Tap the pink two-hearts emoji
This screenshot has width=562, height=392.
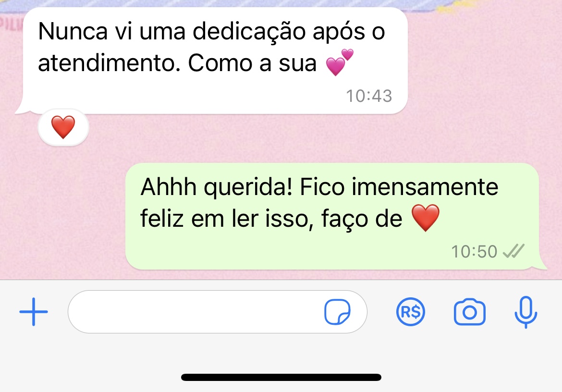340,62
